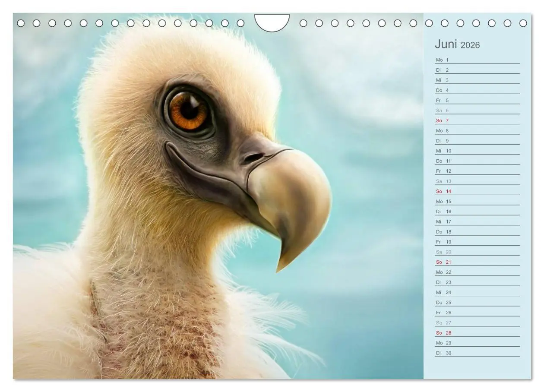Select the red row 'So 28'

tap(477, 332)
